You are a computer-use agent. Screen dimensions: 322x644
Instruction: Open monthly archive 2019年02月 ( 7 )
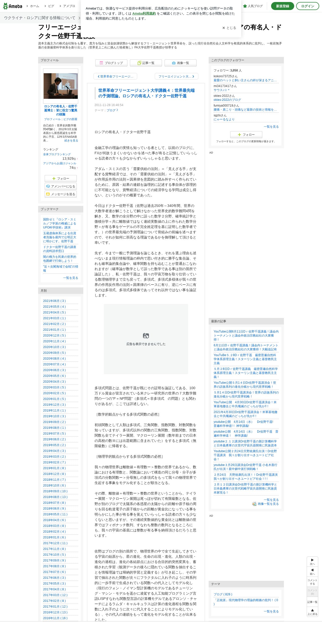(54, 462)
